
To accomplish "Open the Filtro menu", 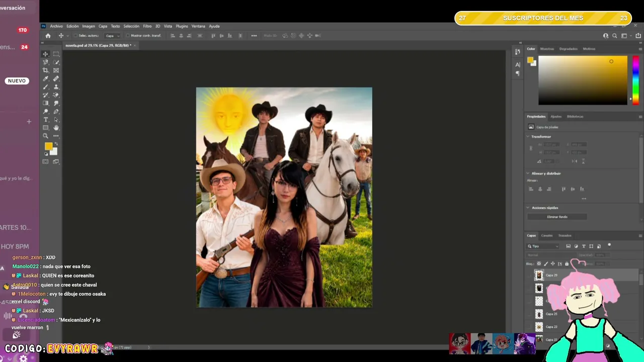I will [147, 26].
